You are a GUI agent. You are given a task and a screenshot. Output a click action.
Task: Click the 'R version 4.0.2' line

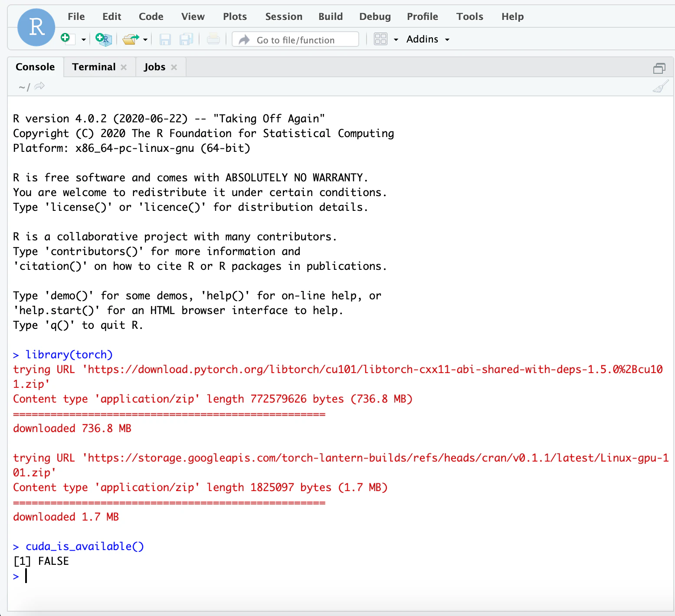click(169, 118)
